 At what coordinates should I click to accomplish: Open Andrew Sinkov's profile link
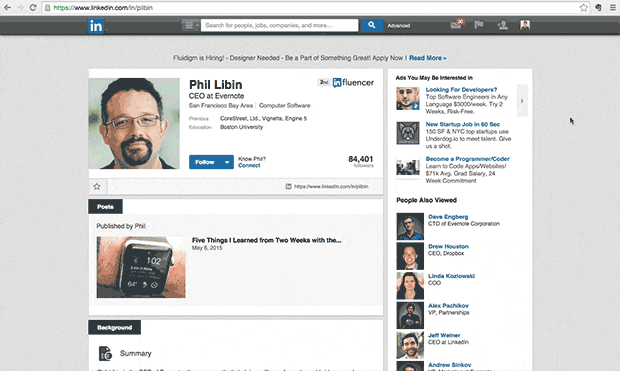click(x=450, y=365)
